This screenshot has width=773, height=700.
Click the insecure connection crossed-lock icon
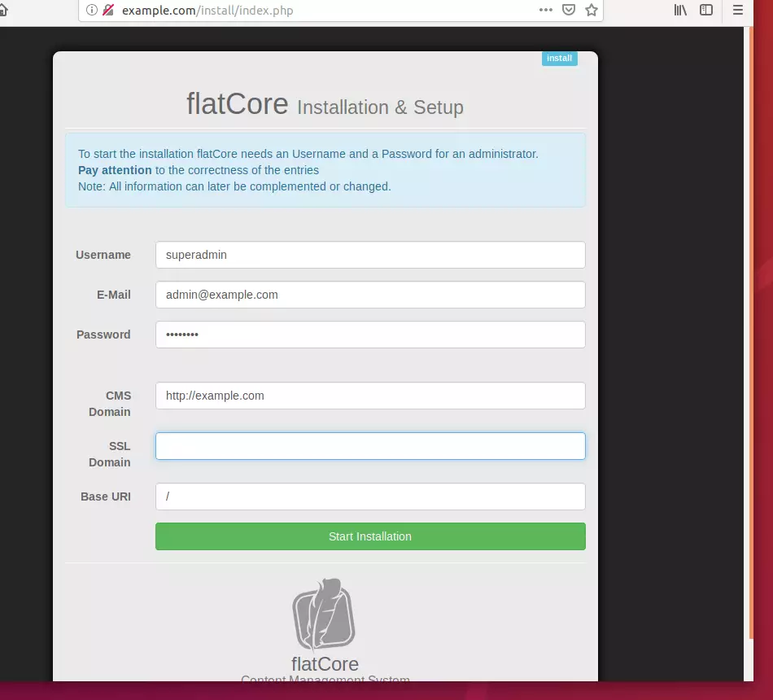(x=108, y=10)
